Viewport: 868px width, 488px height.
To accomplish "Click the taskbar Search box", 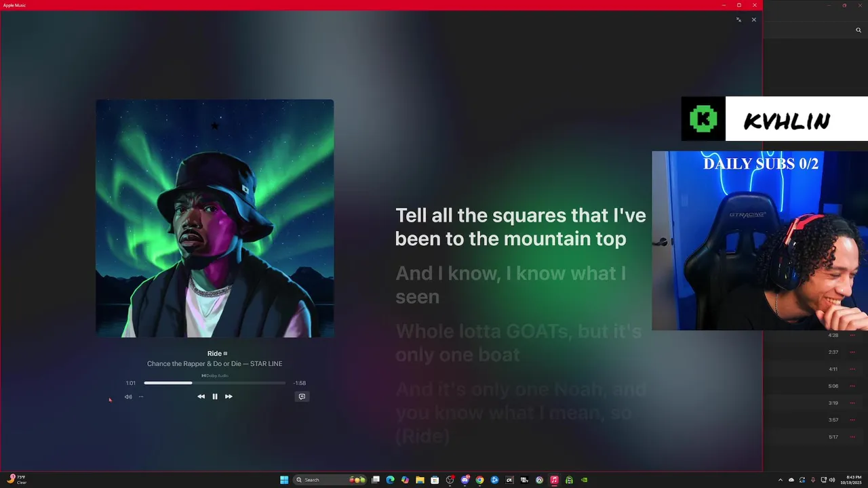I will 330,480.
